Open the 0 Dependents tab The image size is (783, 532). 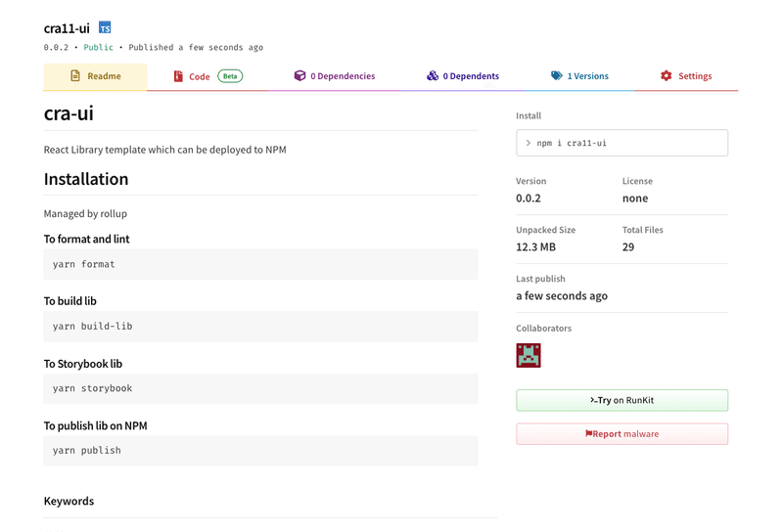462,76
